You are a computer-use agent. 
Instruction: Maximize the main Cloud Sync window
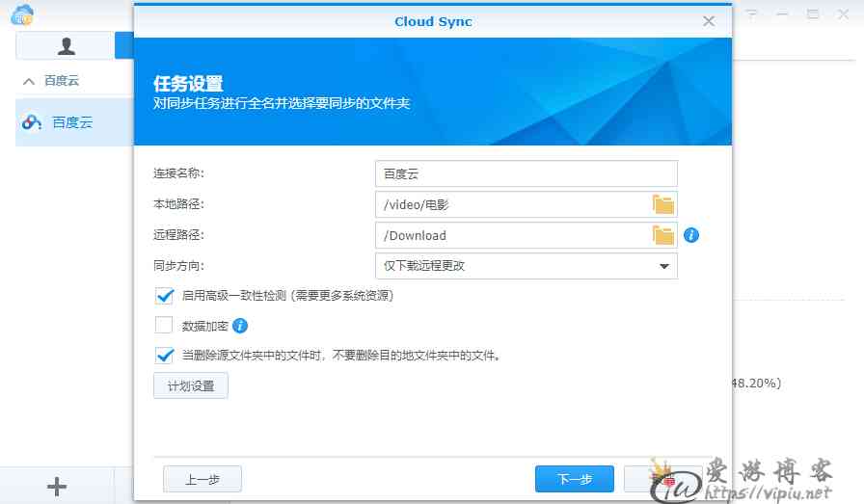coord(813,14)
